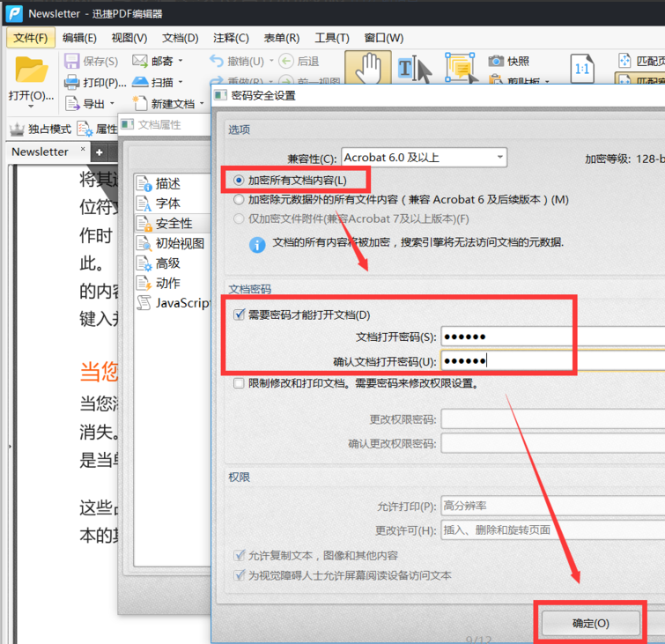Open the Compatibility dropdown
The height and width of the screenshot is (644, 665).
coord(425,158)
